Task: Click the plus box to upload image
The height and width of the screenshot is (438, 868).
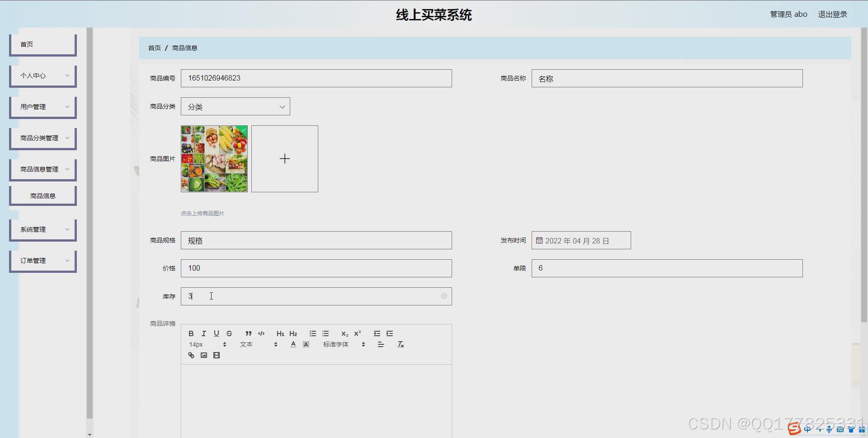Action: 285,159
